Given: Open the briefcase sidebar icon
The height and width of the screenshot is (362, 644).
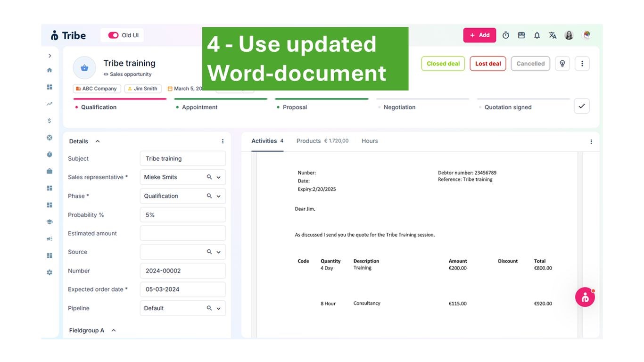Looking at the screenshot, I should click(x=50, y=171).
